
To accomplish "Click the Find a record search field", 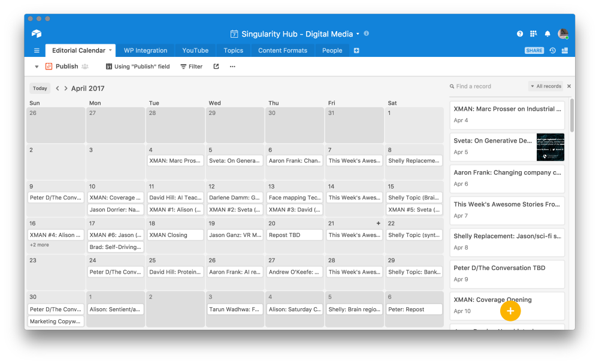I will 488,86.
